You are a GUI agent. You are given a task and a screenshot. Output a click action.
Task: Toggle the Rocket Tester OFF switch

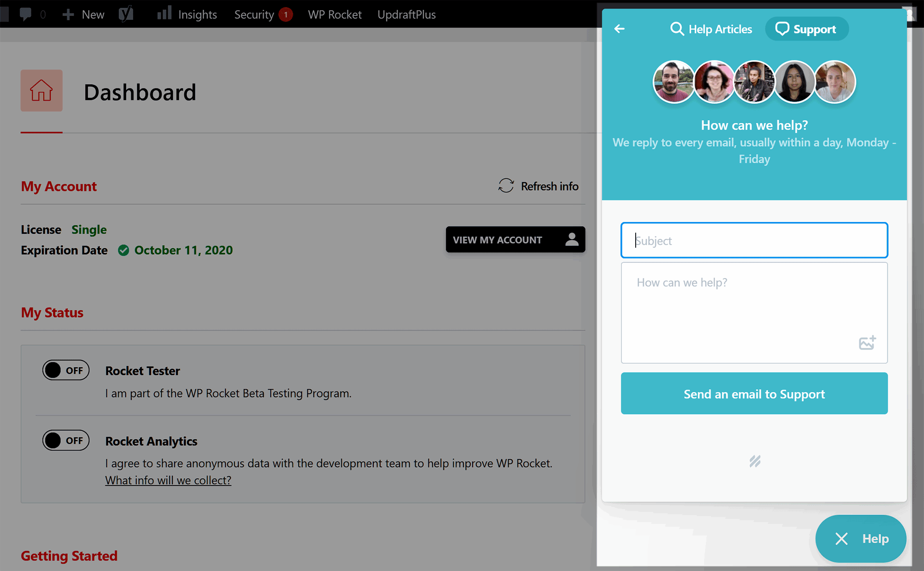pos(65,370)
